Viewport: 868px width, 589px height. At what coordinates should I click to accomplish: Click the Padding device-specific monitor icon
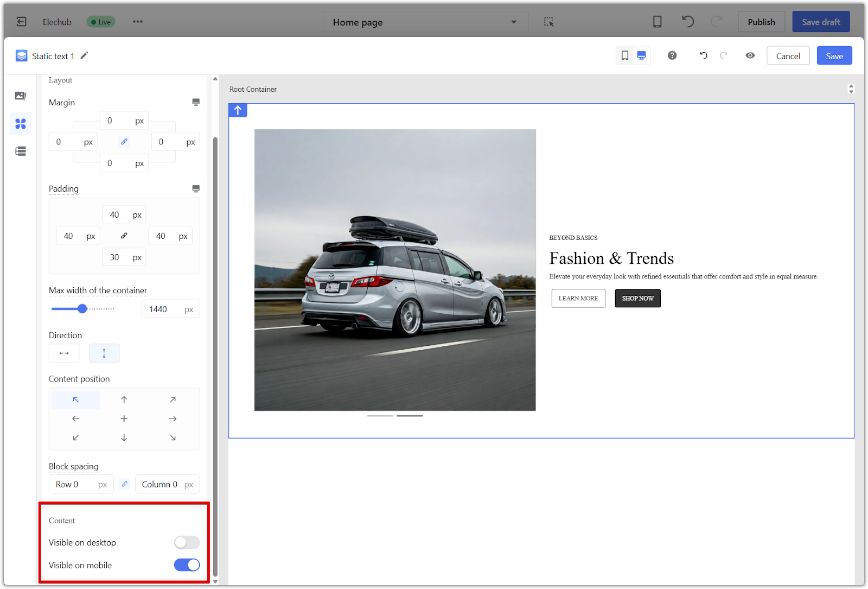pyautogui.click(x=196, y=188)
